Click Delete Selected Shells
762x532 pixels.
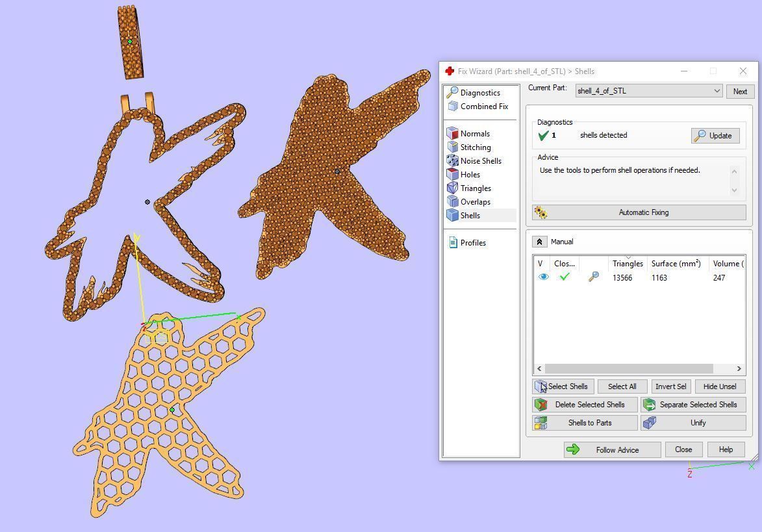[x=585, y=404]
